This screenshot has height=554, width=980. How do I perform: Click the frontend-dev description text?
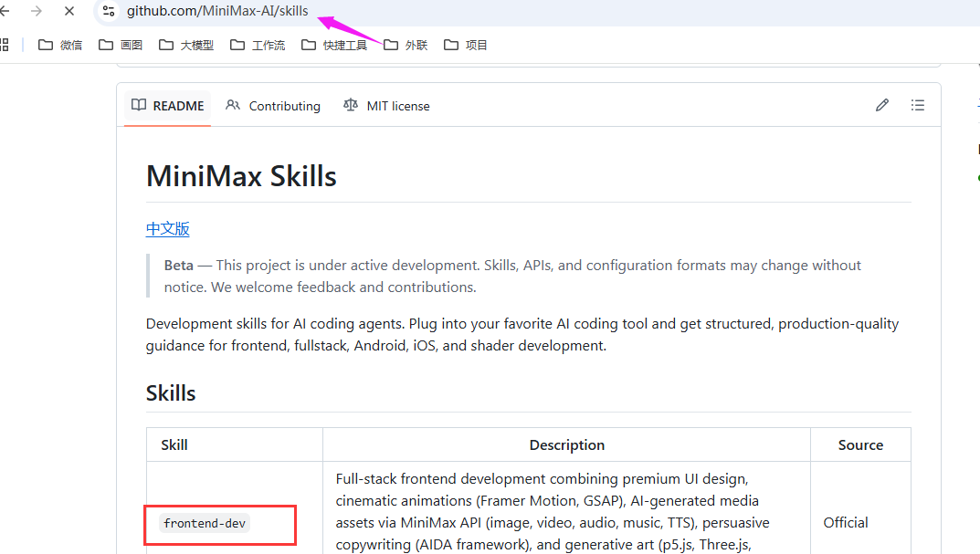(553, 511)
